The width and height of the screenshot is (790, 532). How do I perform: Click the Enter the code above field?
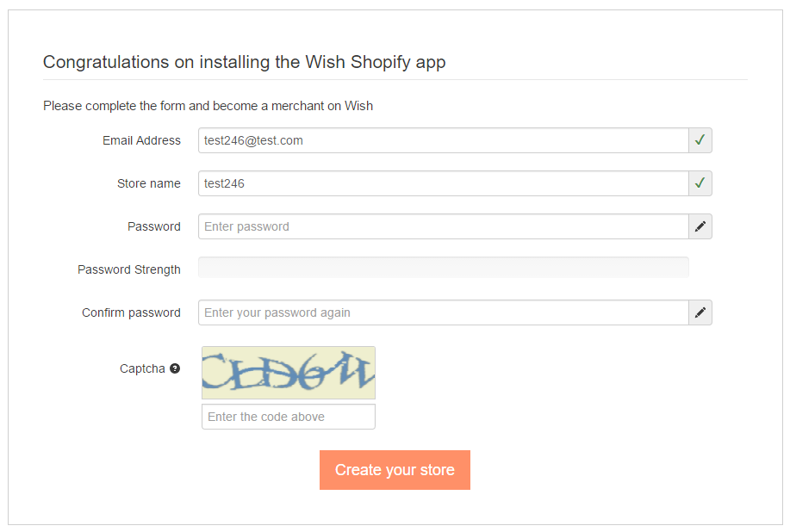pos(288,417)
